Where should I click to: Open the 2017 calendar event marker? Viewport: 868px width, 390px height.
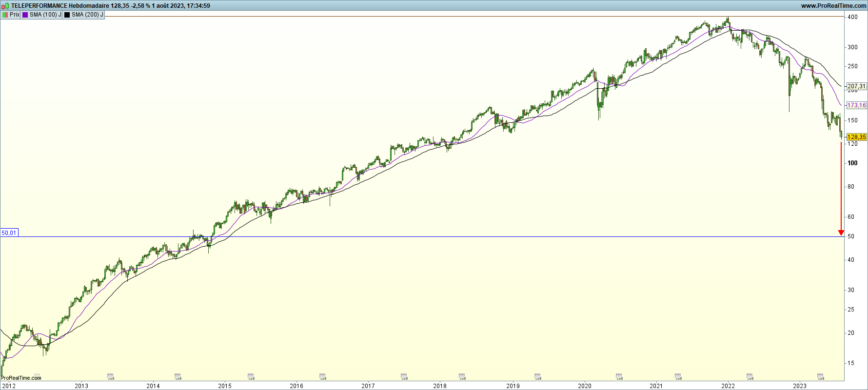pos(404,376)
